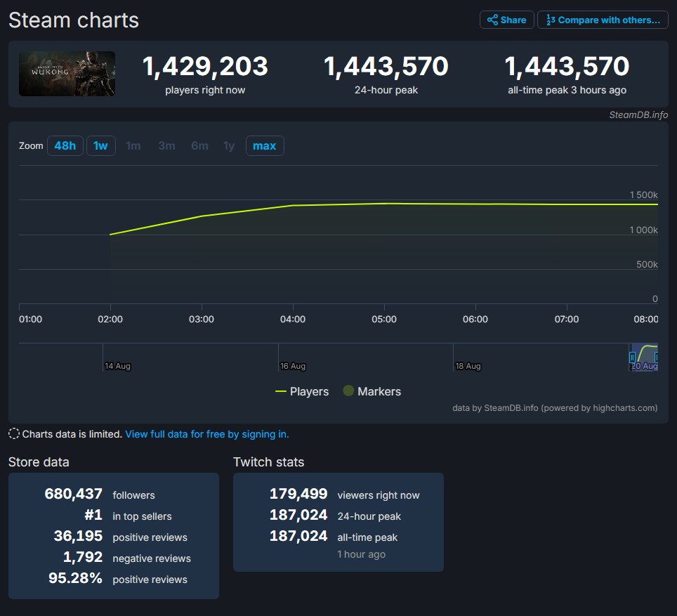Click '14 Aug' in the chart navigator
The image size is (677, 616).
117,366
